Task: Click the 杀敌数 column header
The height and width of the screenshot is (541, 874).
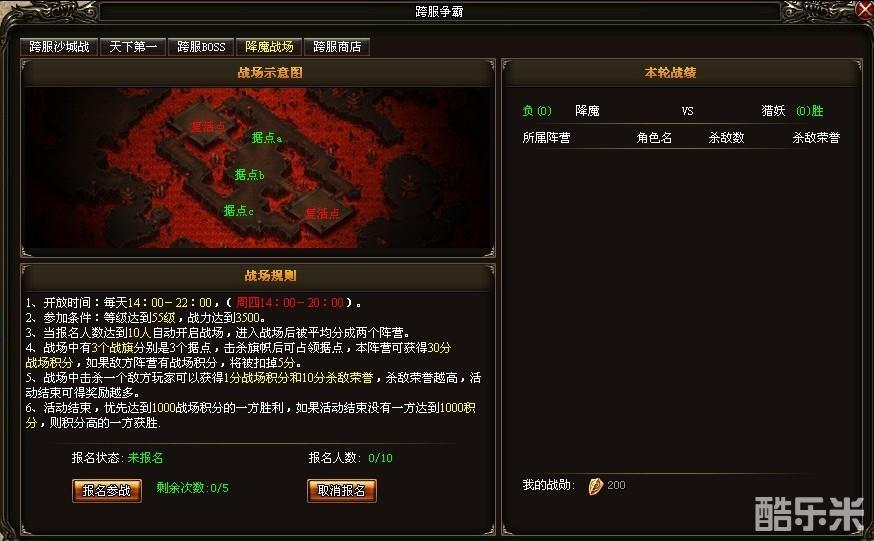Action: pos(726,138)
